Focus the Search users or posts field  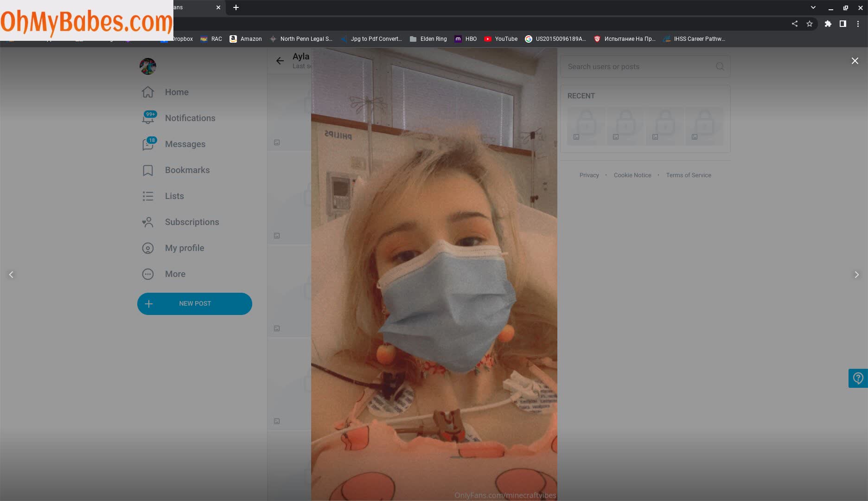point(645,66)
